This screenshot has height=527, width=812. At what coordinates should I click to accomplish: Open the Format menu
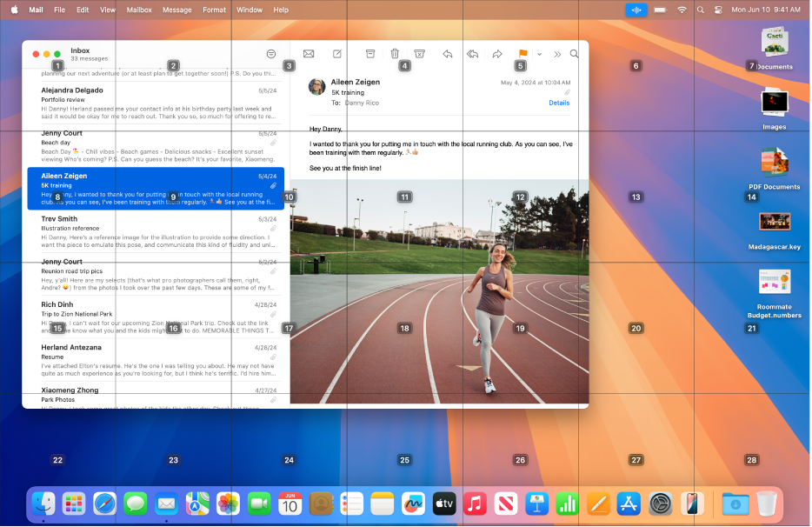(x=214, y=10)
